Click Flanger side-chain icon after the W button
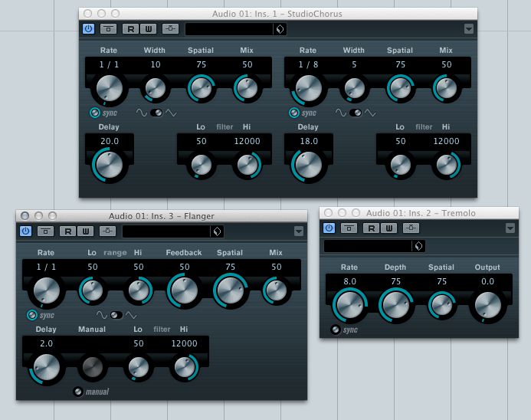531x420 pixels. pos(108,231)
